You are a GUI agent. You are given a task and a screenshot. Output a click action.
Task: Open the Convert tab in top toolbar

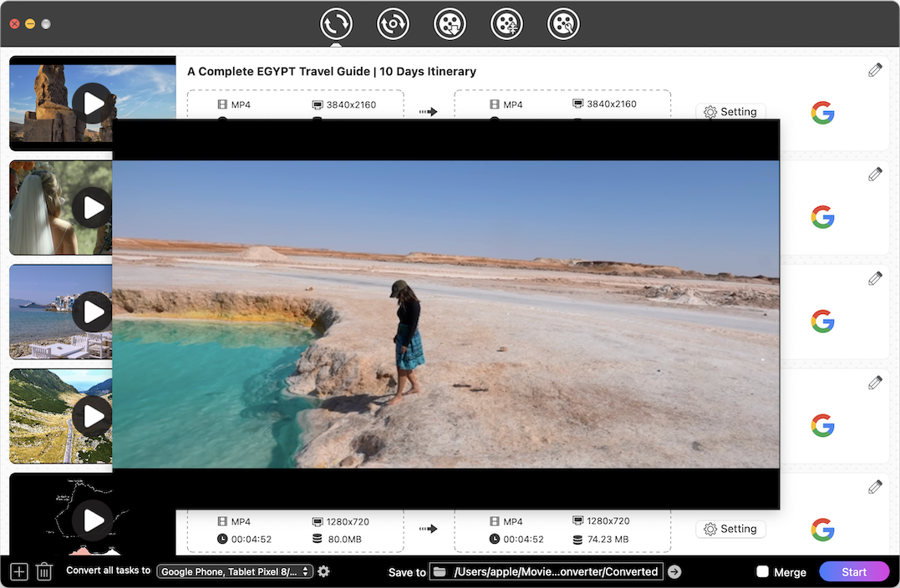(336, 24)
